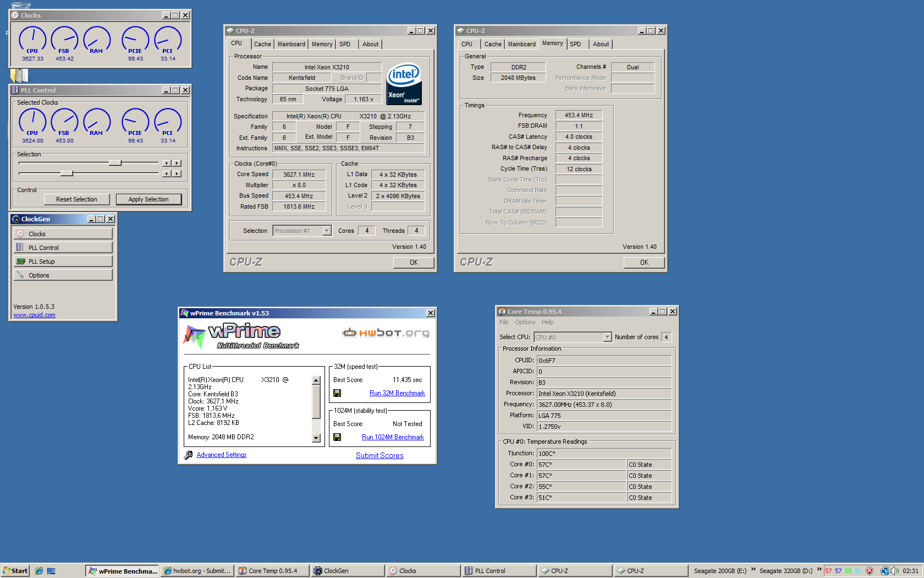Click the PCI gauge in PLL Control

pos(168,122)
